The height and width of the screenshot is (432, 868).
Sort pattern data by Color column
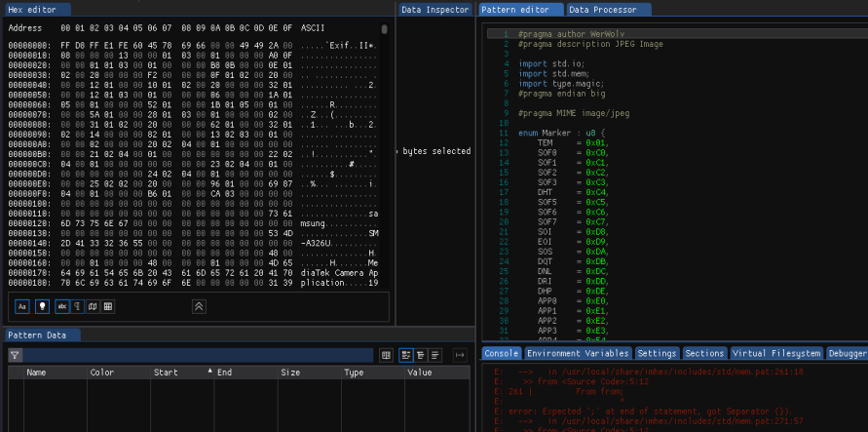coord(119,373)
